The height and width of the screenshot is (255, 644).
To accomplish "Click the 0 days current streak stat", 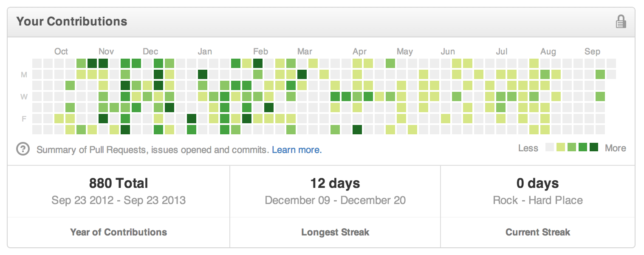I will tap(538, 183).
